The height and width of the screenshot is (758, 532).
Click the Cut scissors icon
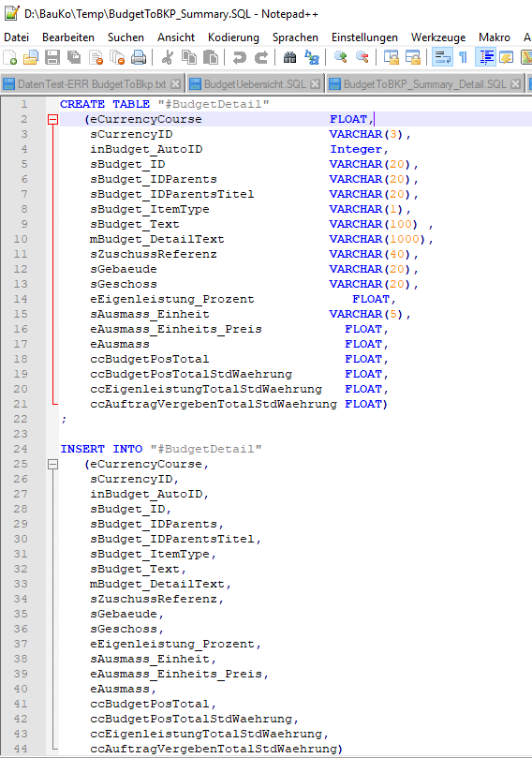(168, 57)
